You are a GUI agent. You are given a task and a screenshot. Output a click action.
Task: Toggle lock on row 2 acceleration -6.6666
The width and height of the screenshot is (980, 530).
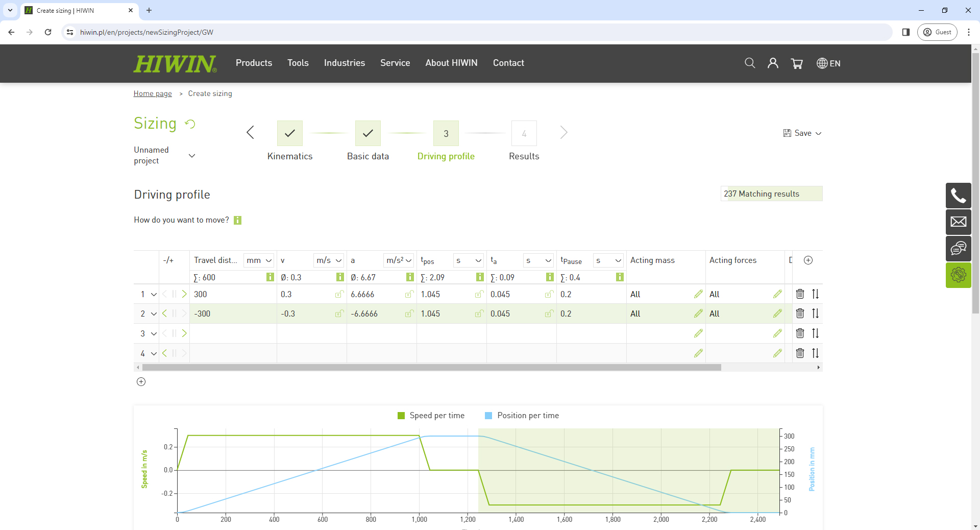[x=409, y=314]
